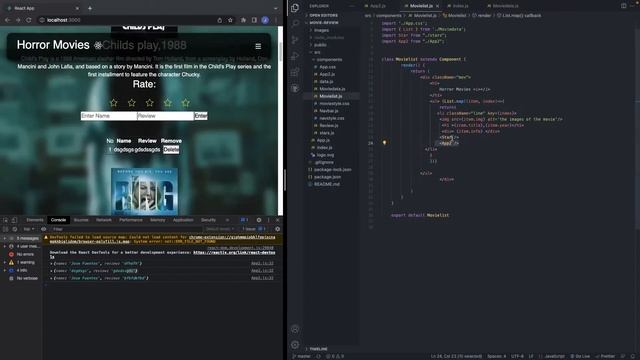Toggle live expression eye icon in console
Screen dimensions: 640x360
click(44, 229)
